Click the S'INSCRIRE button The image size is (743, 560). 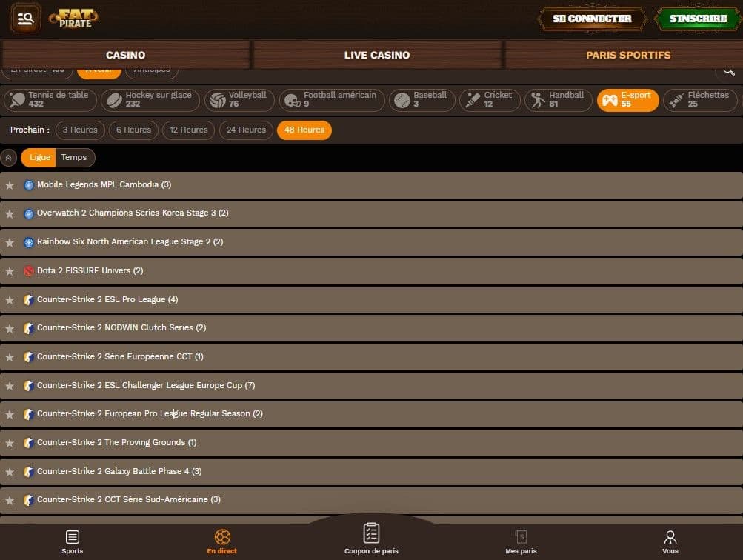[x=697, y=19]
